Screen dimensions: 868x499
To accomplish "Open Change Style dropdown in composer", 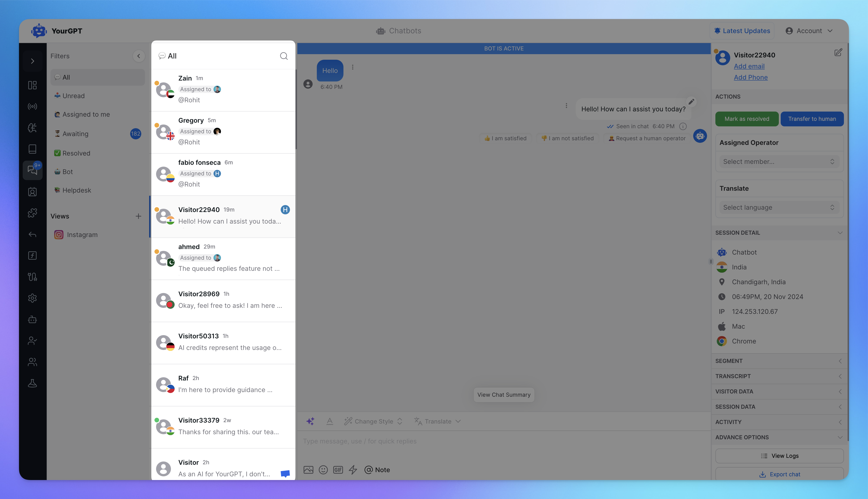I will click(373, 421).
